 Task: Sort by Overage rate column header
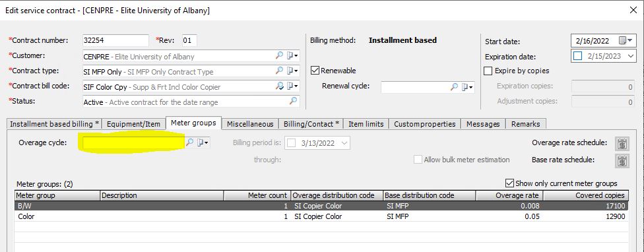[x=509, y=195]
